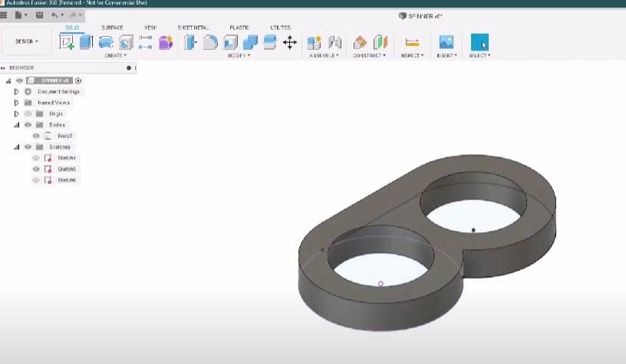The height and width of the screenshot is (364, 626).
Task: Click the Save floppy disk icon
Action: point(39,15)
